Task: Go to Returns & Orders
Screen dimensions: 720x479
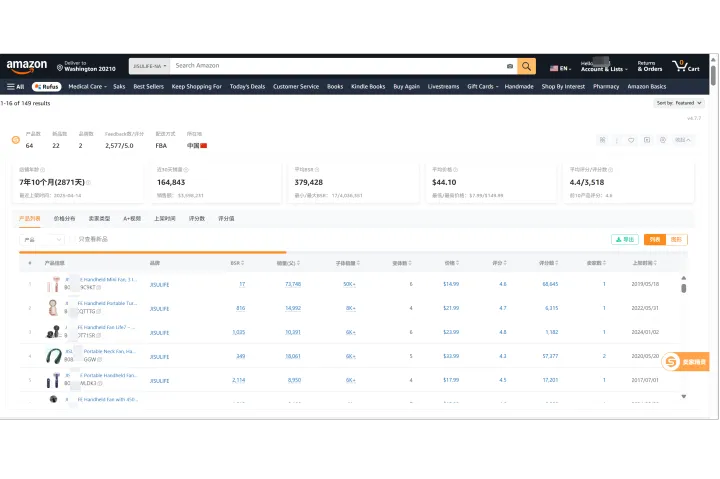Action: pyautogui.click(x=650, y=66)
